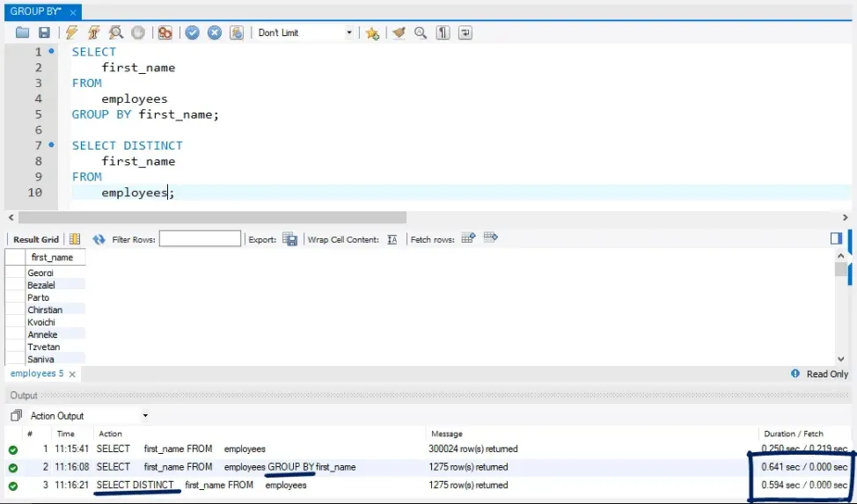Image resolution: width=857 pixels, height=504 pixels.
Task: Click the first_name column header
Action: click(52, 258)
